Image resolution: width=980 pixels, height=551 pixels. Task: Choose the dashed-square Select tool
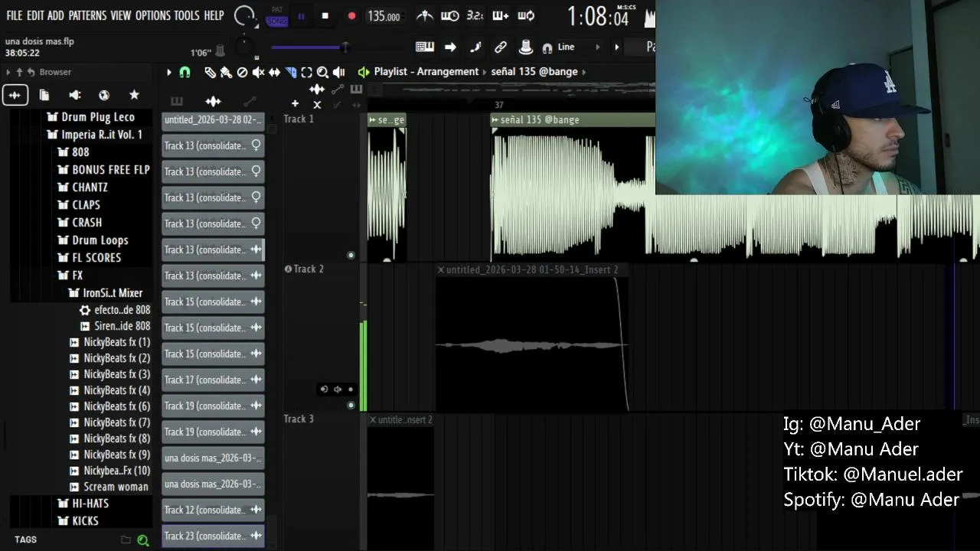pos(306,72)
